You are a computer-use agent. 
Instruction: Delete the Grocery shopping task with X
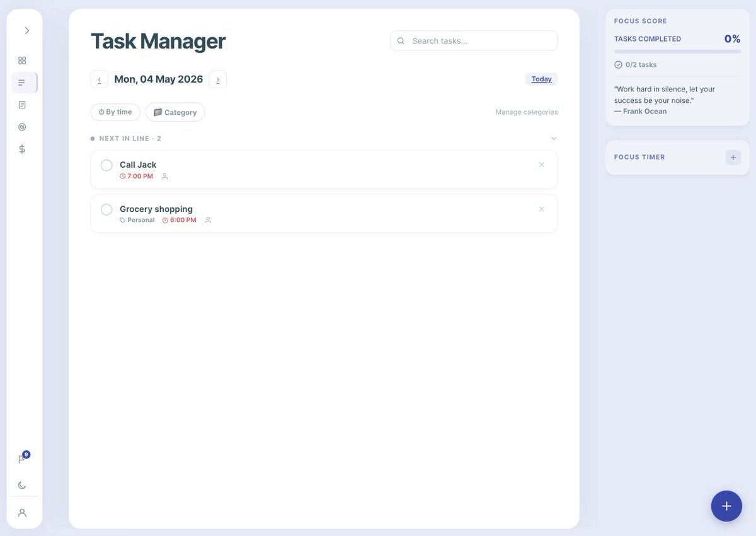tap(542, 209)
